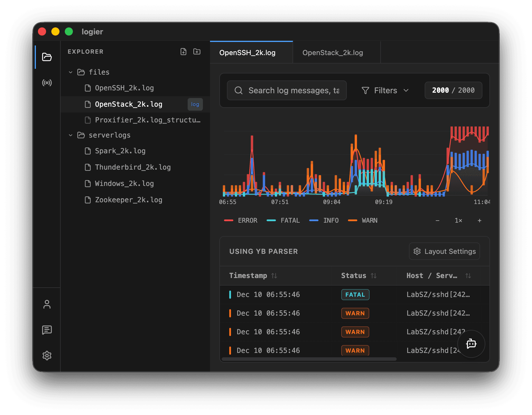The height and width of the screenshot is (415, 532).
Task: Open Layout Settings
Action: [444, 251]
